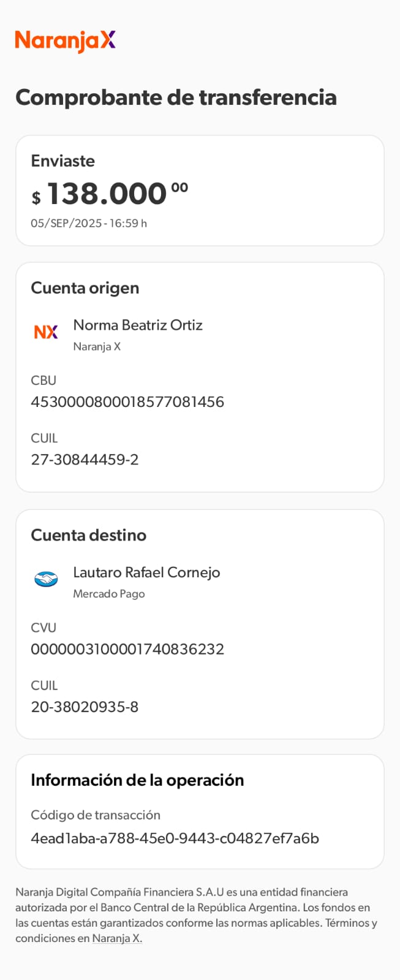Click the Cuenta origen section title
Viewport: 400px width, 980px height.
(85, 288)
